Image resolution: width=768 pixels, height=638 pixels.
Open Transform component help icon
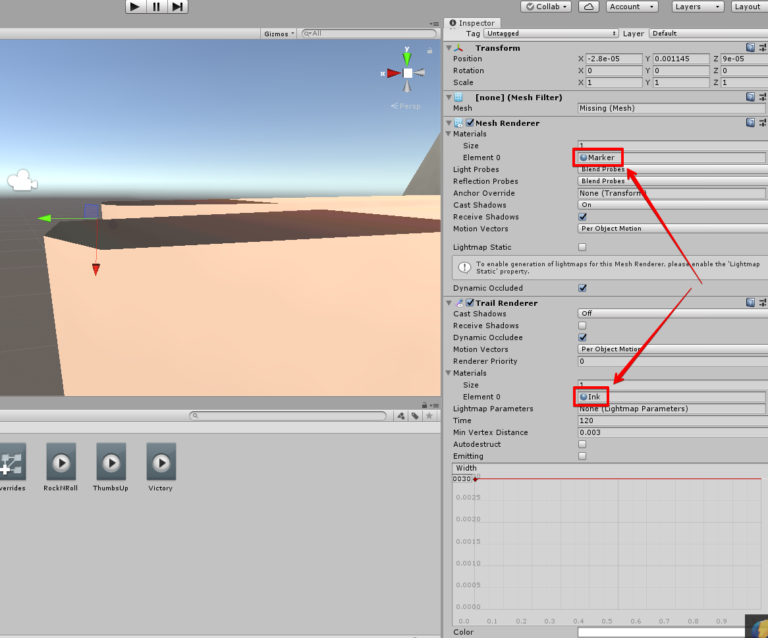tap(750, 48)
